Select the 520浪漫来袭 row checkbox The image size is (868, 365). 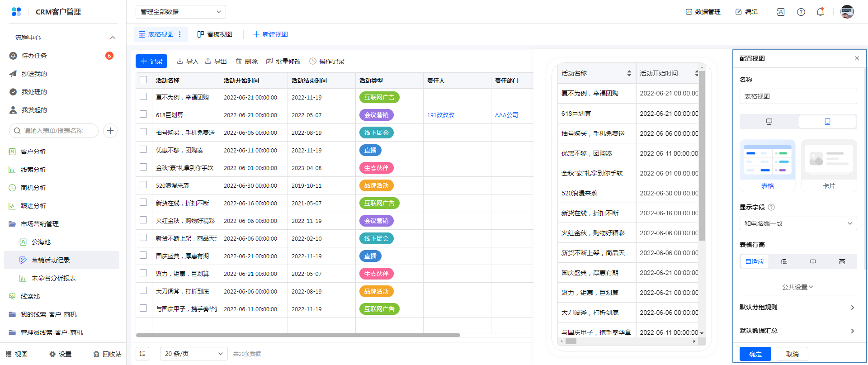pyautogui.click(x=143, y=185)
